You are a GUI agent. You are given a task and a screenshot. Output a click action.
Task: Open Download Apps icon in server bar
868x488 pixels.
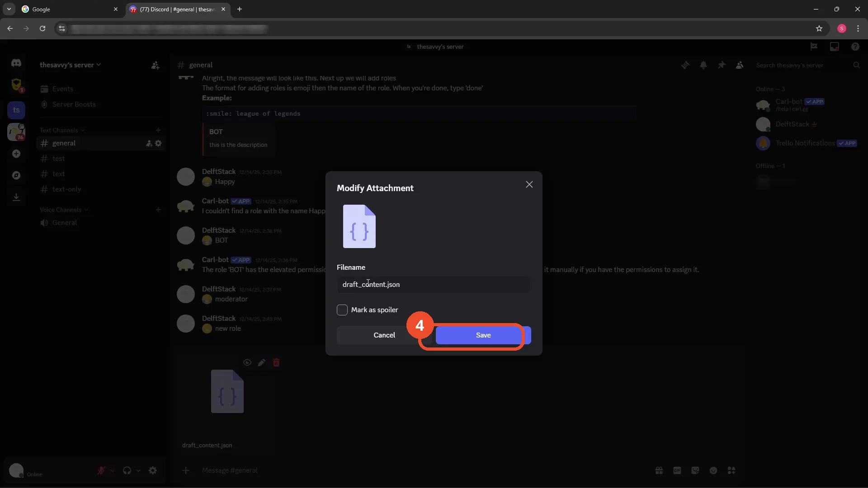pyautogui.click(x=16, y=197)
